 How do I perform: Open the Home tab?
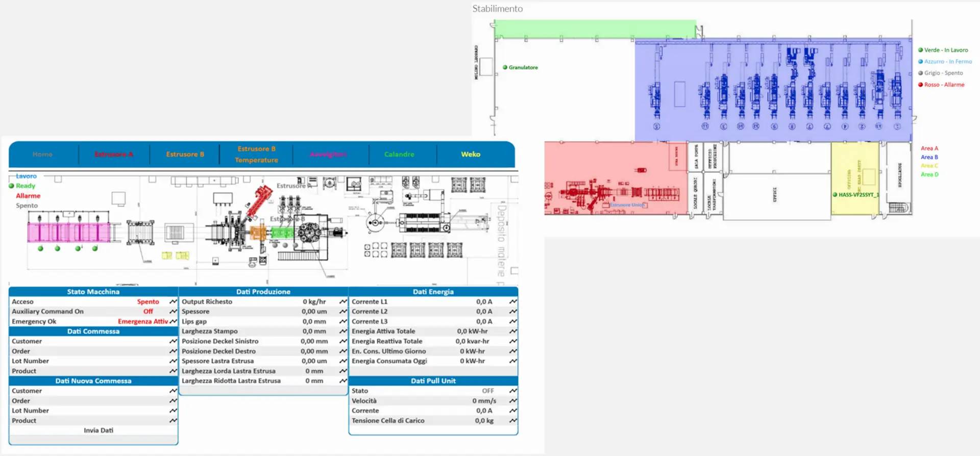coord(42,154)
